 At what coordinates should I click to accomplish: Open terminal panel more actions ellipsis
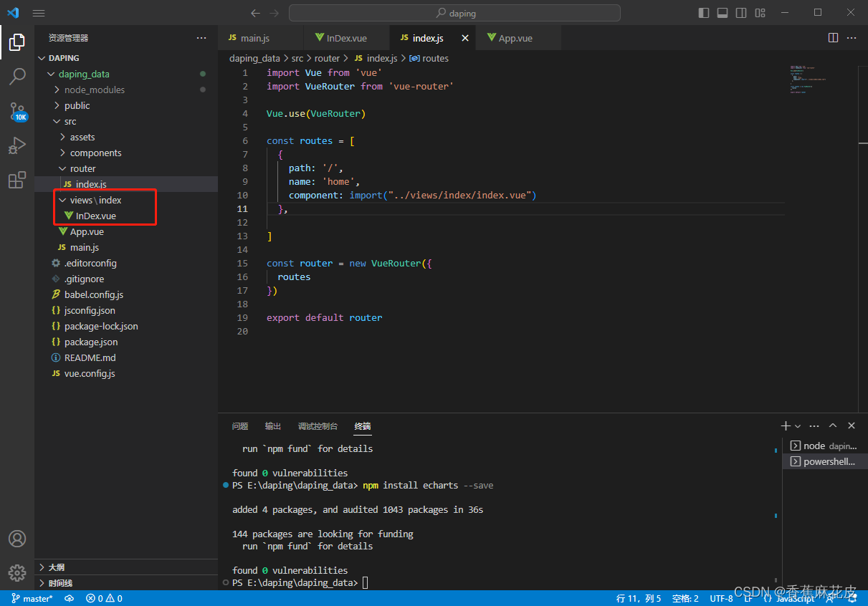tap(814, 425)
